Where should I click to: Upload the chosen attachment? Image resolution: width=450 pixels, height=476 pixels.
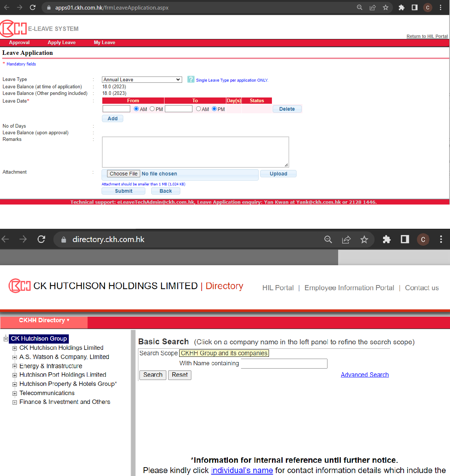[x=278, y=174]
